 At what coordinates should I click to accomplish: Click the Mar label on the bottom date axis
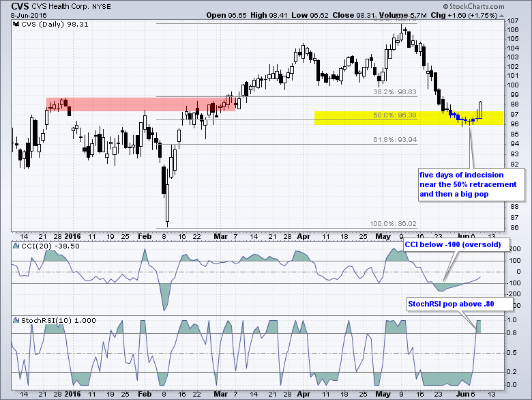221,395
